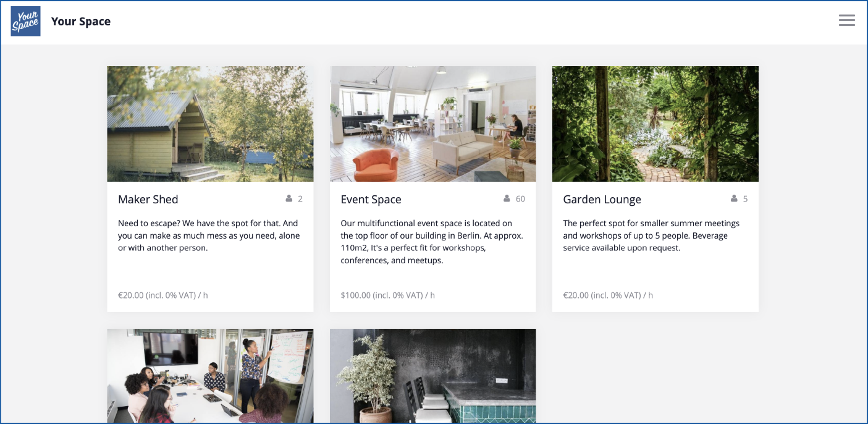
Task: Open the Garden Lounge photo
Action: [655, 124]
